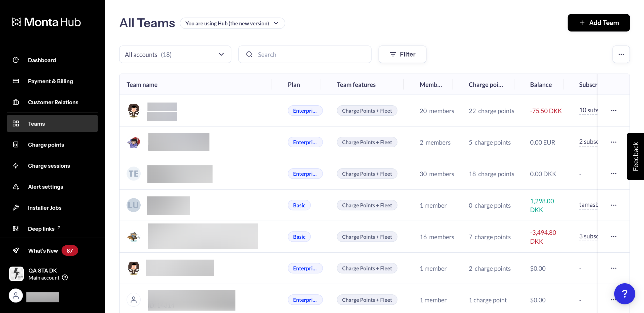
Task: Click the Search input field
Action: [309, 54]
